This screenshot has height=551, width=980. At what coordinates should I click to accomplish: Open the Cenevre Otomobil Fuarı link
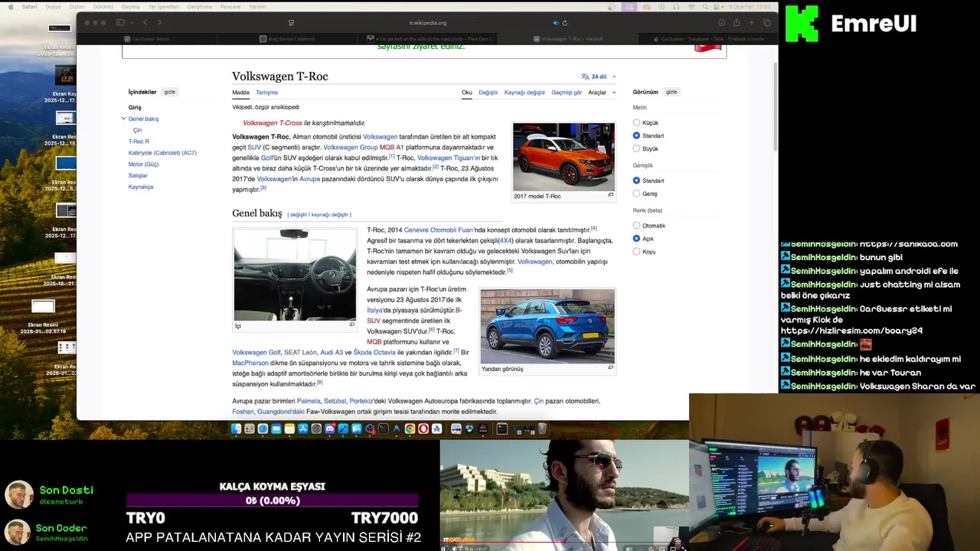(439, 230)
